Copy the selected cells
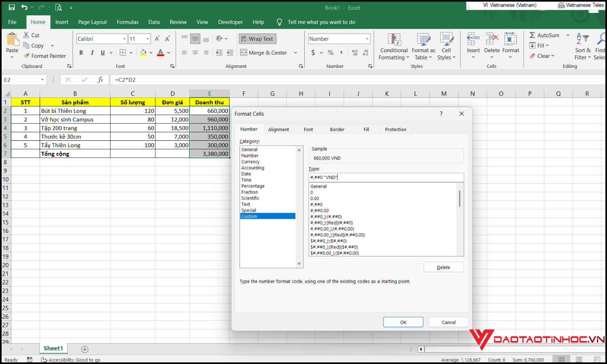 click(x=33, y=46)
